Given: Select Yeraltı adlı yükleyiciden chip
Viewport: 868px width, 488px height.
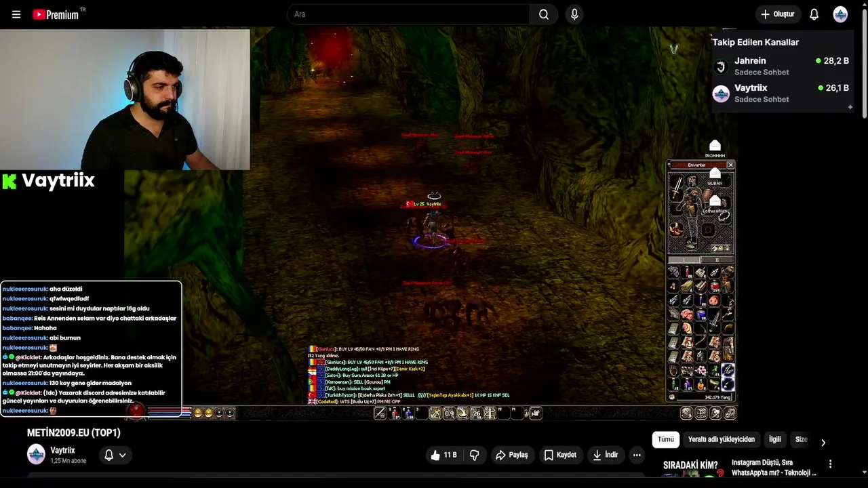Looking at the screenshot, I should click(x=722, y=439).
